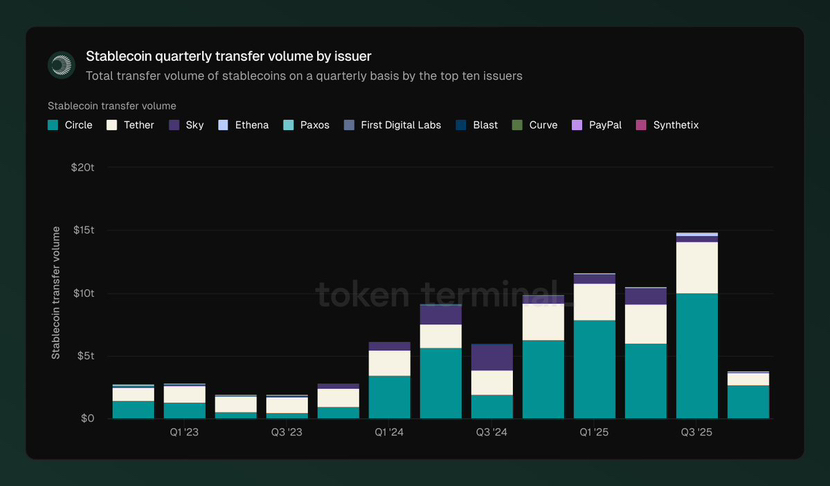Toggle the PayPal legend entry

(x=604, y=125)
